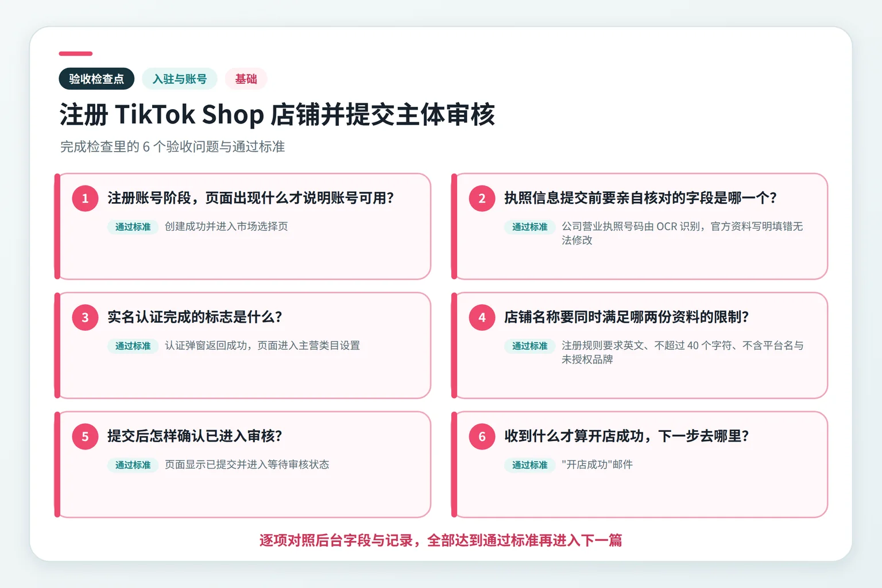The width and height of the screenshot is (882, 588).
Task: Click the number 5 circle badge
Action: [x=85, y=436]
